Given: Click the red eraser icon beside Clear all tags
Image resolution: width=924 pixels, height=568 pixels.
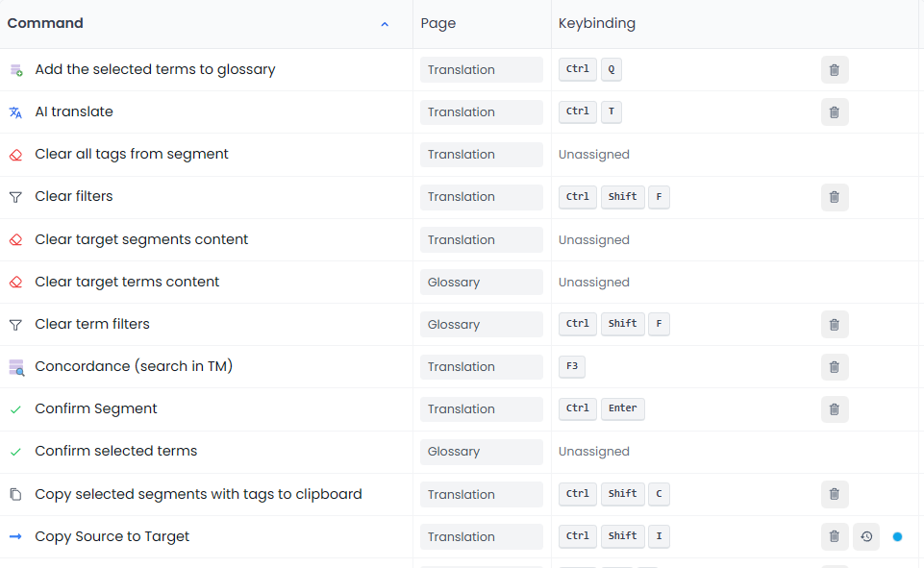Looking at the screenshot, I should (x=15, y=154).
